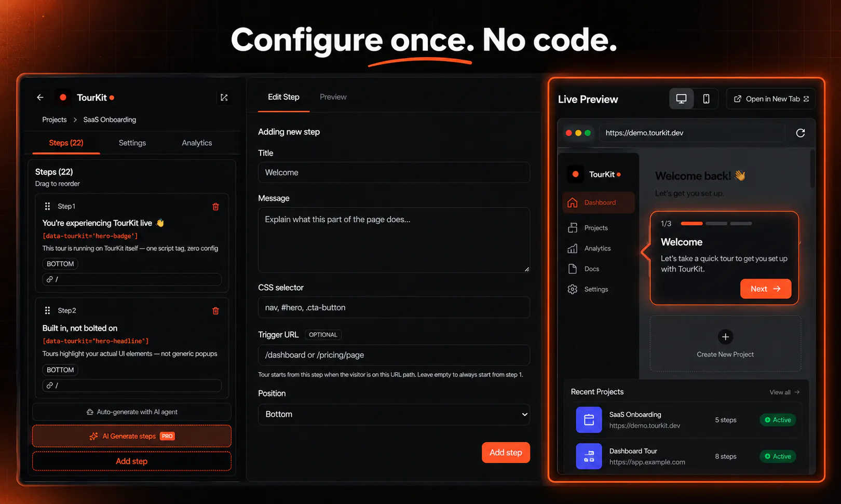The width and height of the screenshot is (841, 504).
Task: Click the Projects icon in preview sidebar
Action: click(573, 228)
